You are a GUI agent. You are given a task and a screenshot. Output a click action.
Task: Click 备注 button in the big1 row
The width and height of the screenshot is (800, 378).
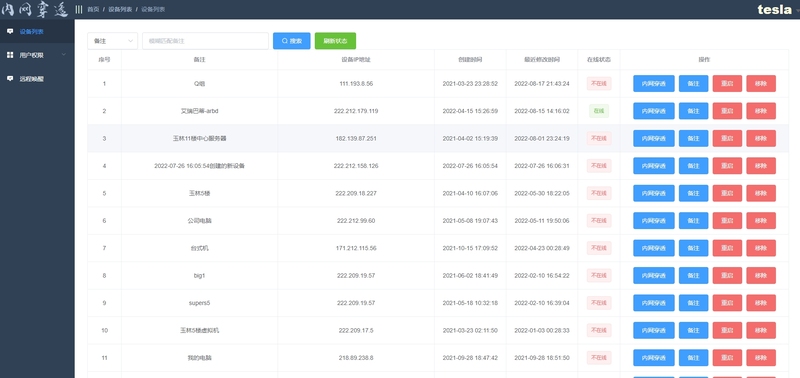click(x=693, y=275)
